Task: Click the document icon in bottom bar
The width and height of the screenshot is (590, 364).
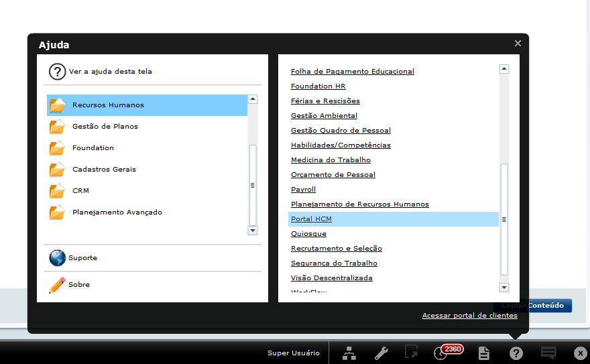Action: coord(484,353)
